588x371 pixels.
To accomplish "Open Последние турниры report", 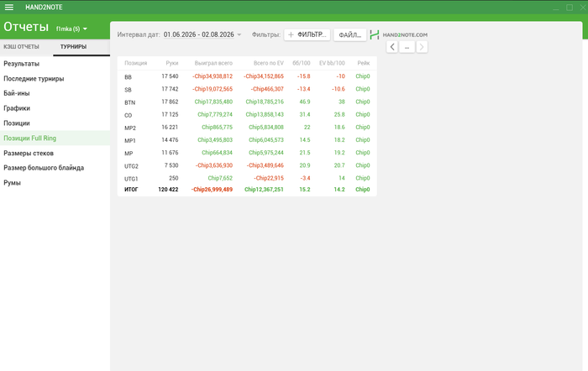I will [55, 79].
